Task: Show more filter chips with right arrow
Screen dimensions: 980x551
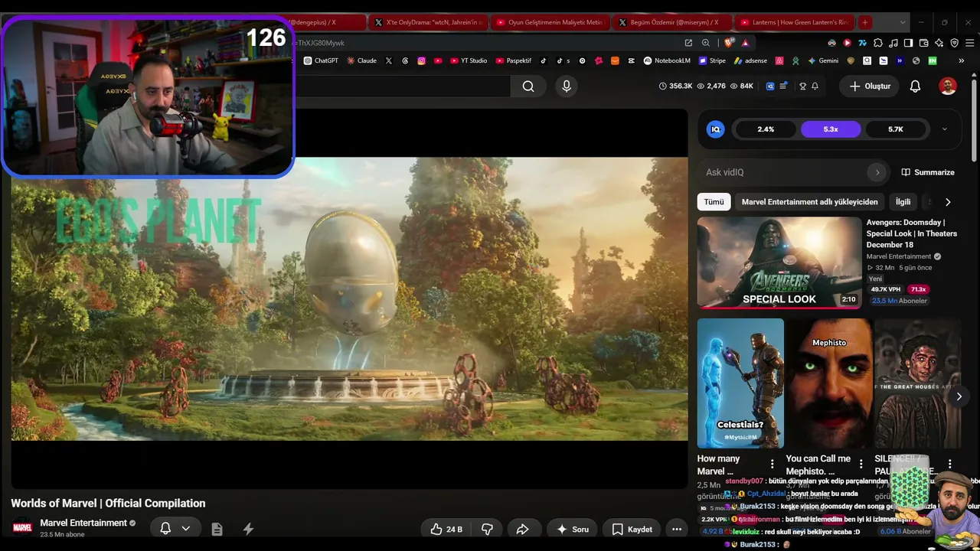Action: point(948,202)
